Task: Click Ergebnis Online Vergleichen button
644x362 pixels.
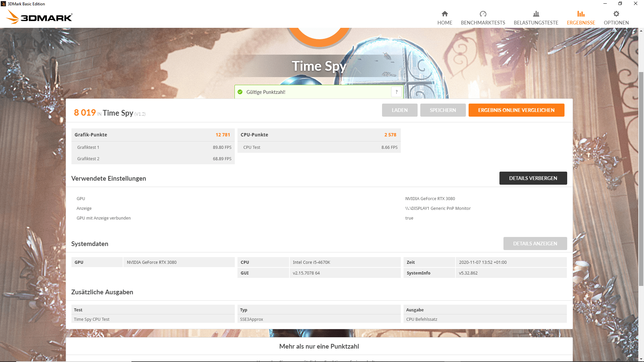Action: click(516, 110)
